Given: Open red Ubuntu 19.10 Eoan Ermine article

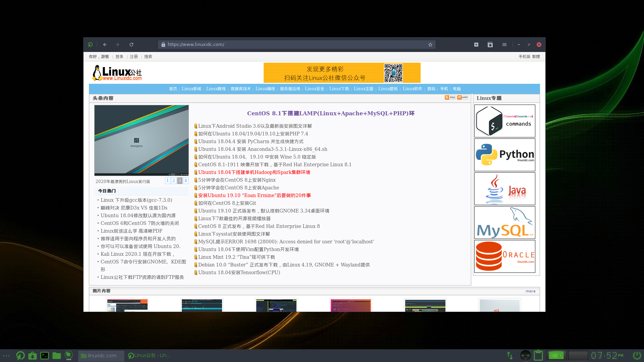Looking at the screenshot, I should [x=254, y=195].
